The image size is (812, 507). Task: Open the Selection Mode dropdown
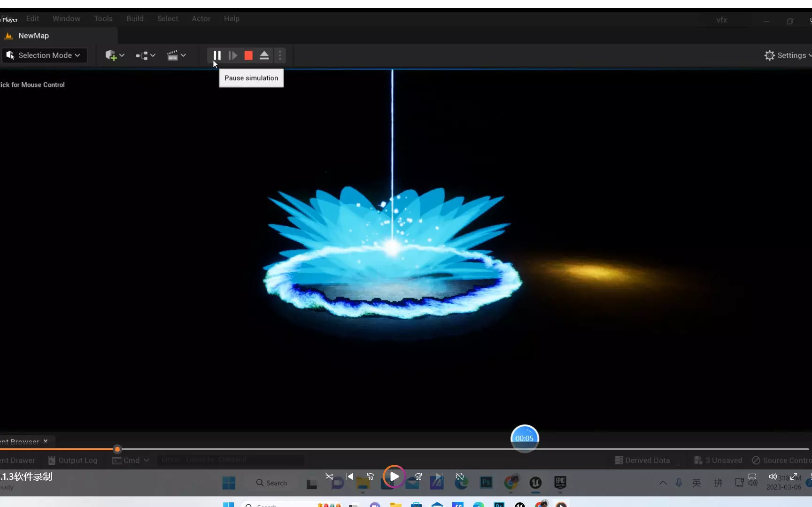pos(45,55)
